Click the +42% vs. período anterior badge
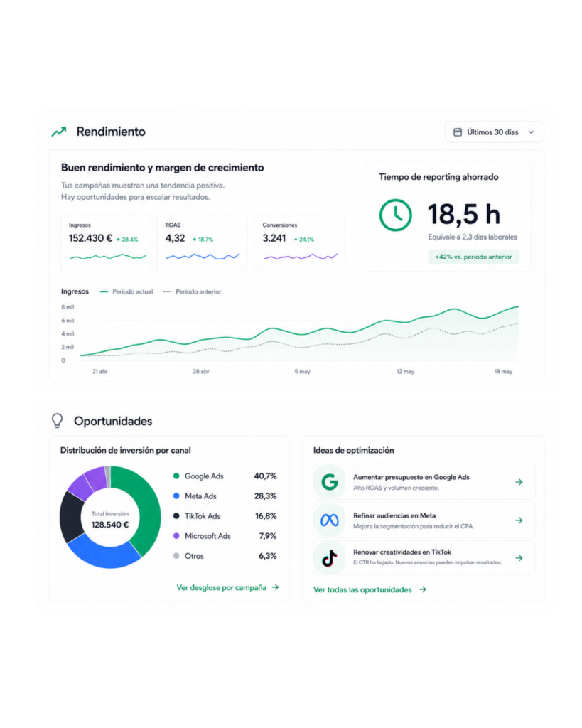This screenshot has width=582, height=728. [x=473, y=257]
